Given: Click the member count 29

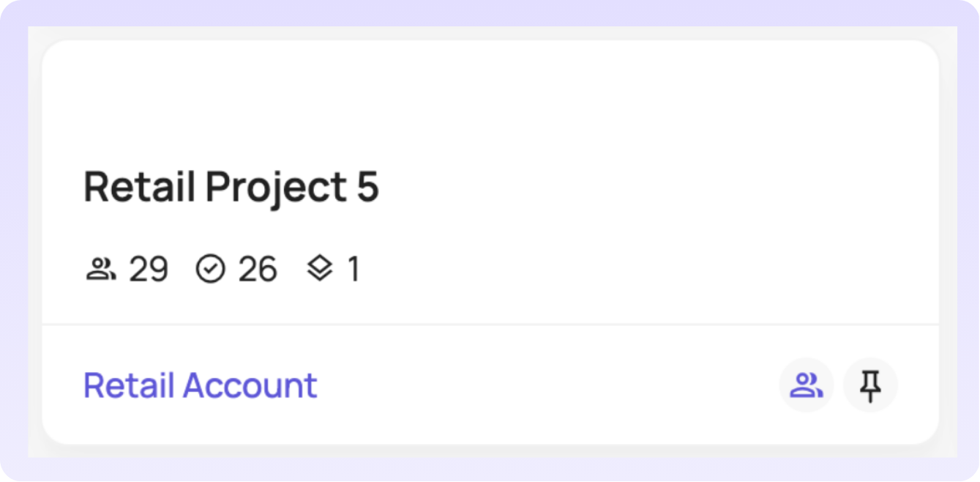Looking at the screenshot, I should tap(149, 270).
